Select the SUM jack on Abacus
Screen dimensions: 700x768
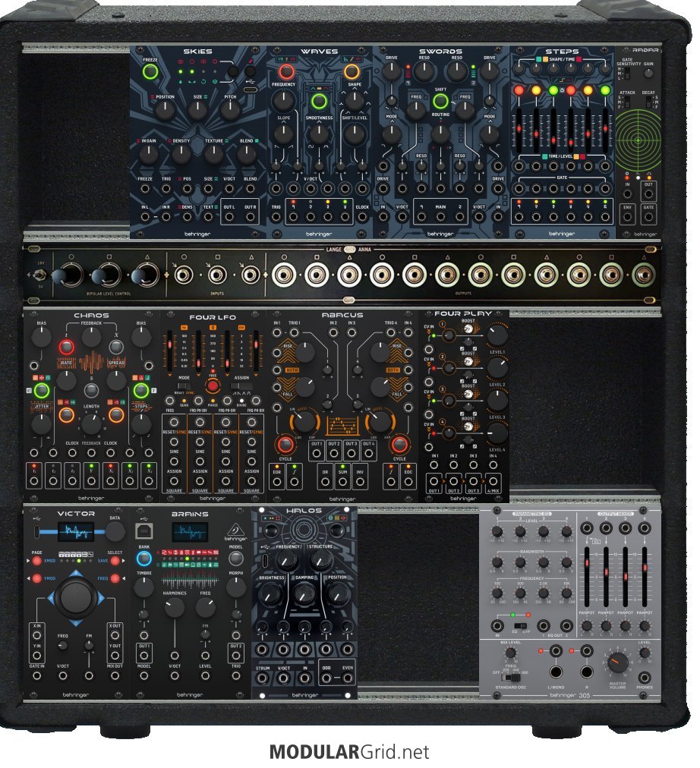pos(342,482)
